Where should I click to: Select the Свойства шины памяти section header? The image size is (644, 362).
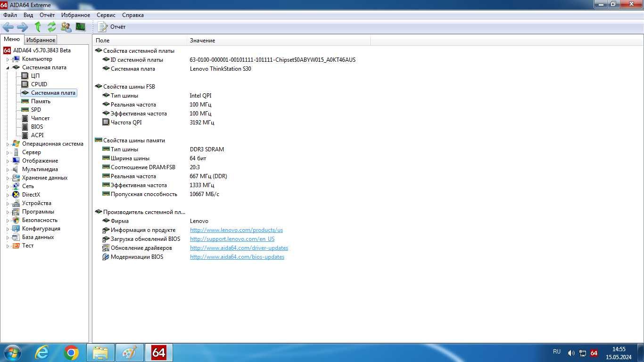tap(130, 140)
